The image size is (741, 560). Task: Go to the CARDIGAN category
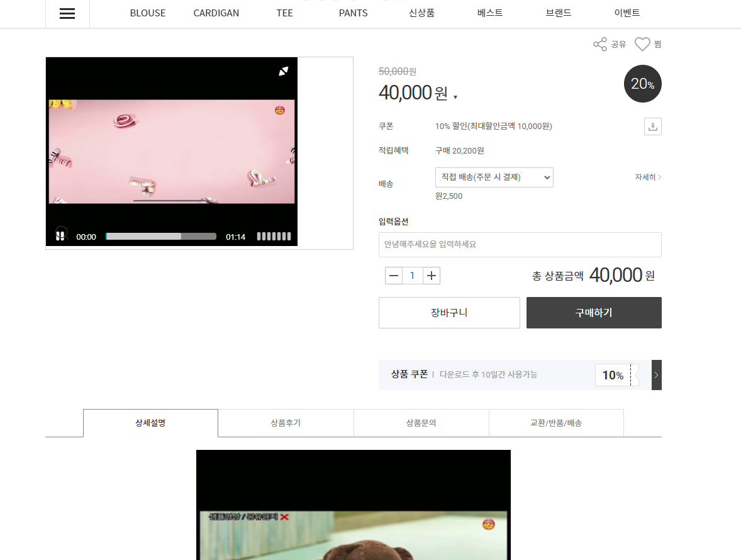coord(216,13)
